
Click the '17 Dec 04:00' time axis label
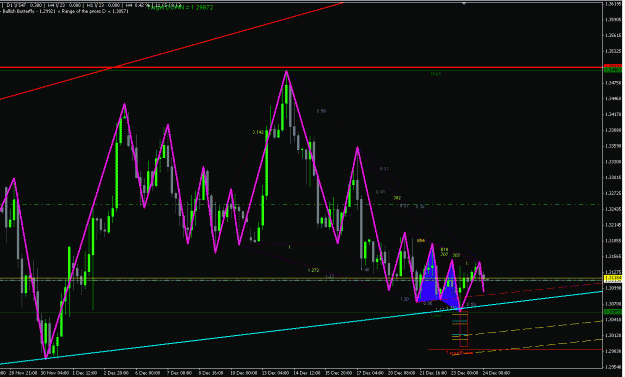coord(370,373)
